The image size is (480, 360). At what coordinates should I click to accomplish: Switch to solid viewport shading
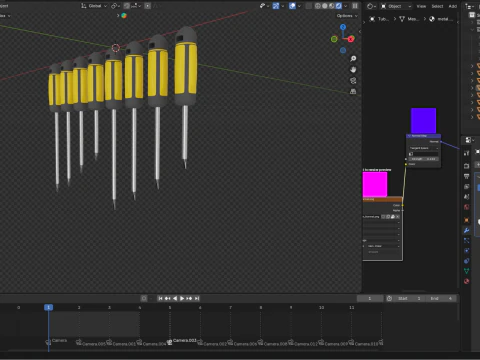click(x=325, y=6)
